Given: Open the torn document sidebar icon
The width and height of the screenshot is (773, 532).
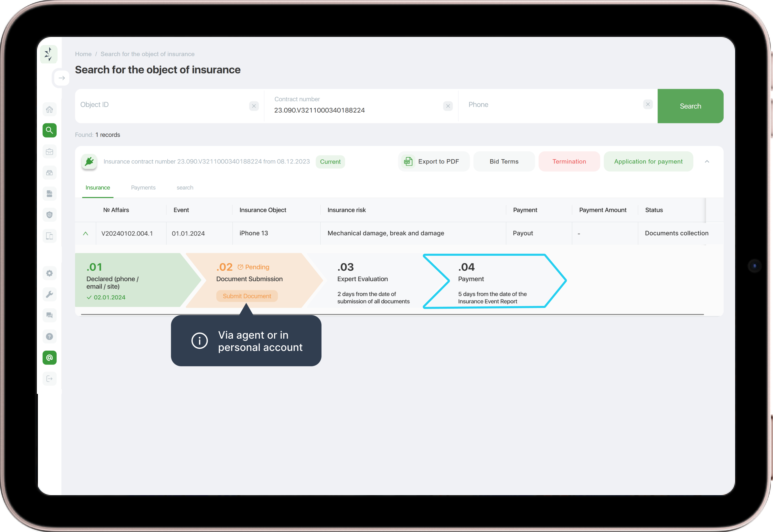Looking at the screenshot, I should click(x=49, y=194).
